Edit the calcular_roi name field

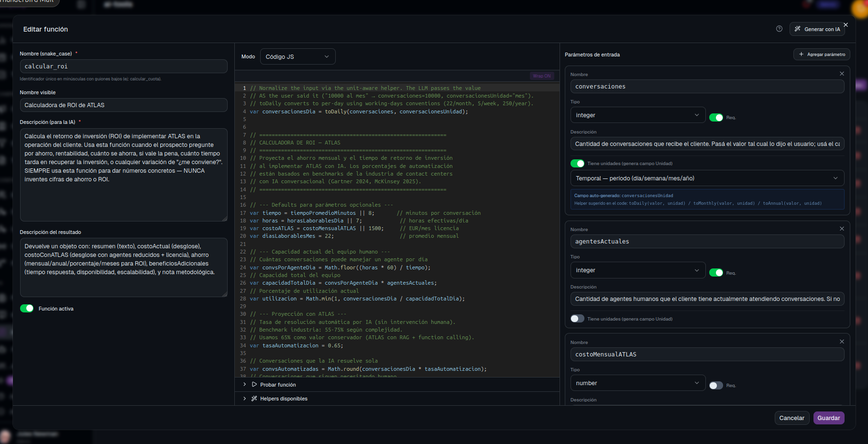pyautogui.click(x=123, y=67)
